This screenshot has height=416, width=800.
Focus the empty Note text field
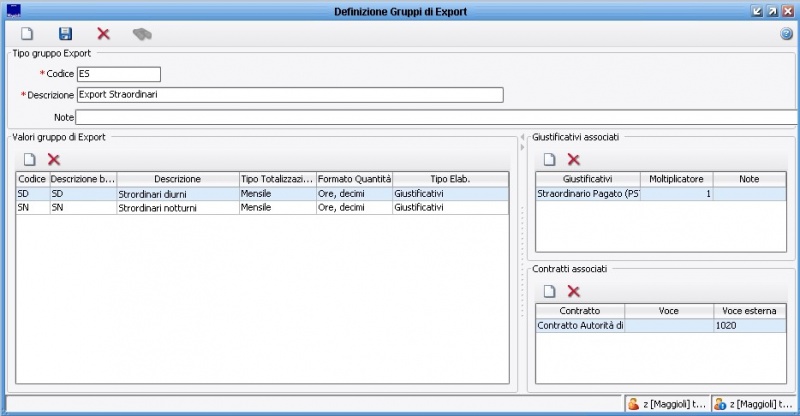click(436, 117)
